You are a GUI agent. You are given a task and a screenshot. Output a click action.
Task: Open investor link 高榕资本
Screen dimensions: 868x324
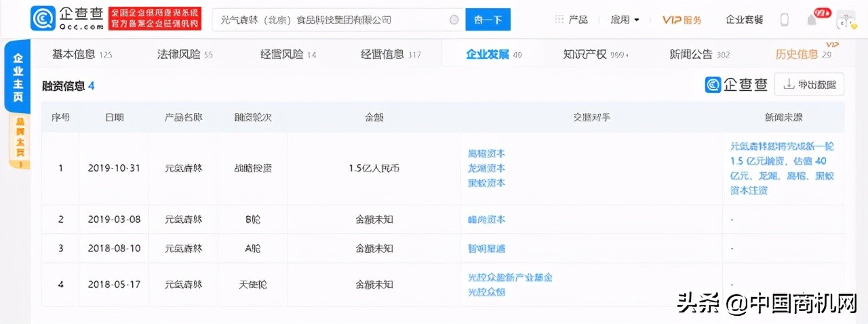click(x=486, y=153)
